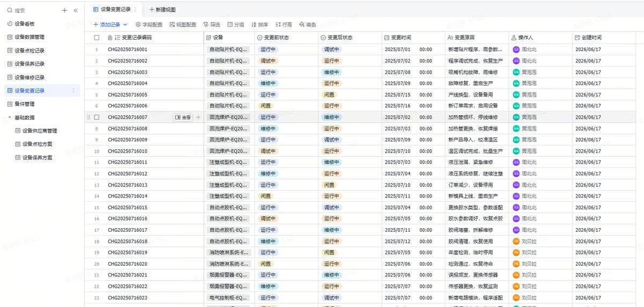Viewport: 644px width, 307px height.
Task: Open 备件管理 in the sidebar
Action: (25, 104)
